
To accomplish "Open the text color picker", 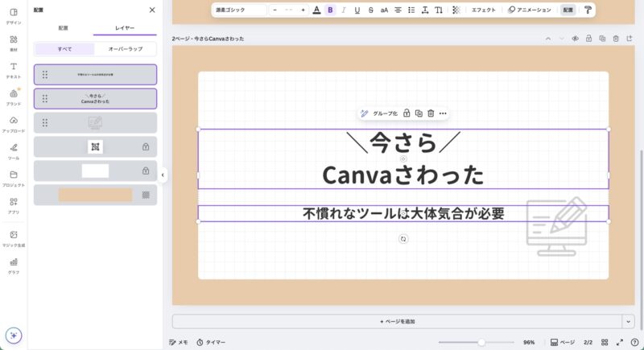I will (x=316, y=10).
